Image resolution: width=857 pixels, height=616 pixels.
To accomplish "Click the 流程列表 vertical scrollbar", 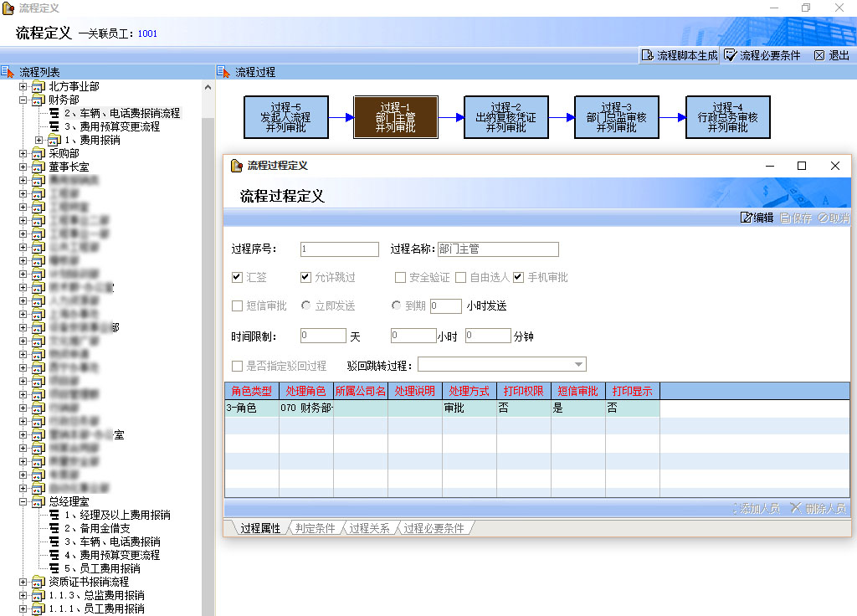I will pos(208,335).
